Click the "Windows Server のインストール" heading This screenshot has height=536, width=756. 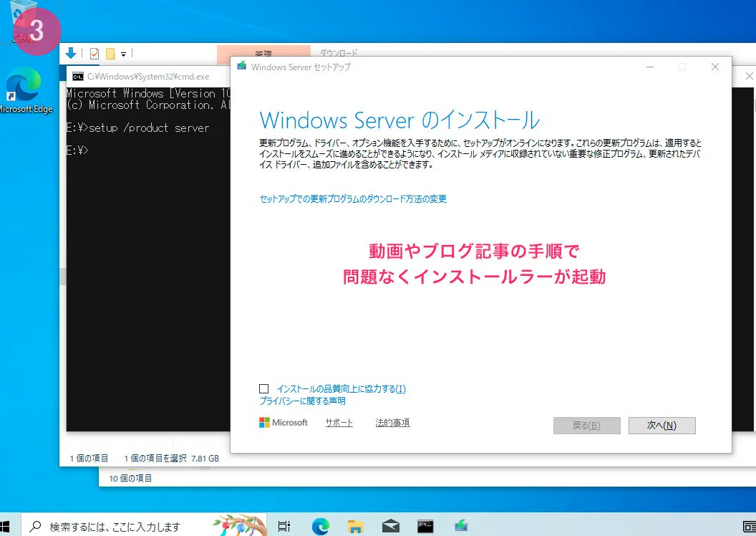point(399,120)
